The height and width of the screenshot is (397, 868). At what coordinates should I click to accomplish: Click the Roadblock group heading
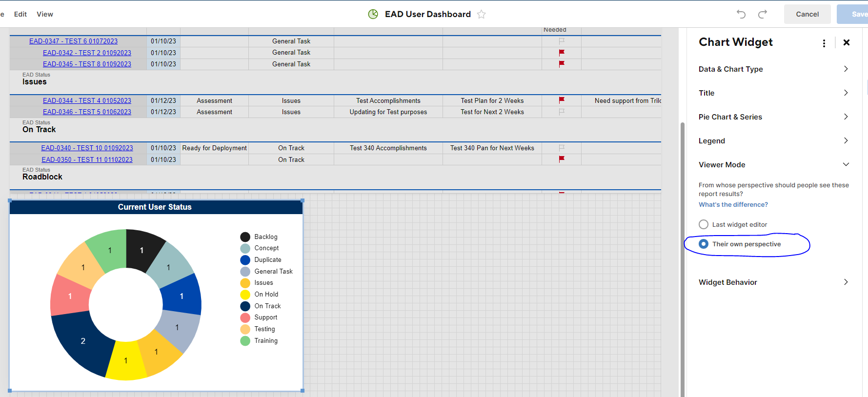(42, 177)
